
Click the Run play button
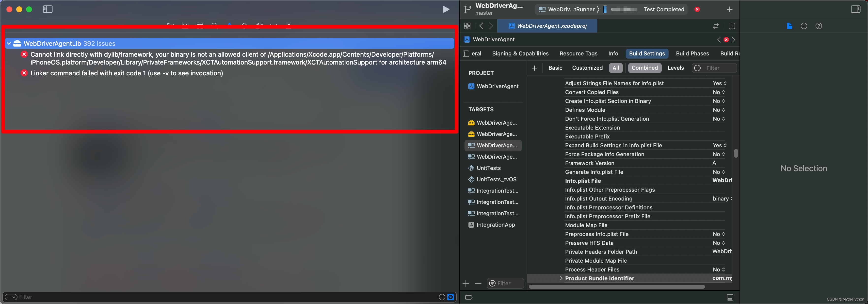[x=446, y=9]
